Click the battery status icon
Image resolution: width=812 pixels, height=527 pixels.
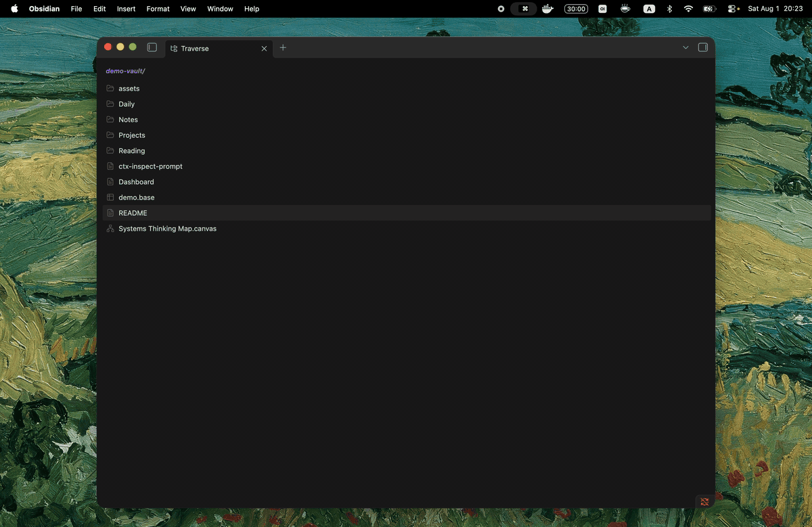(709, 9)
